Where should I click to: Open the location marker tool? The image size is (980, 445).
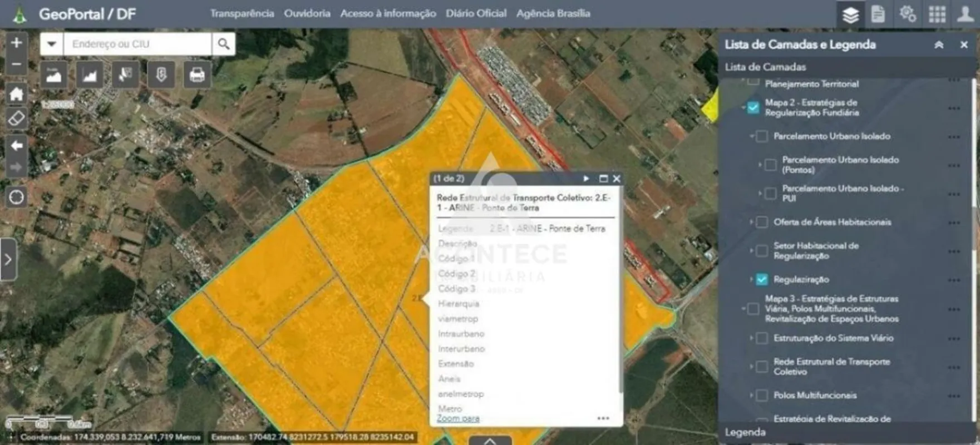tap(161, 75)
